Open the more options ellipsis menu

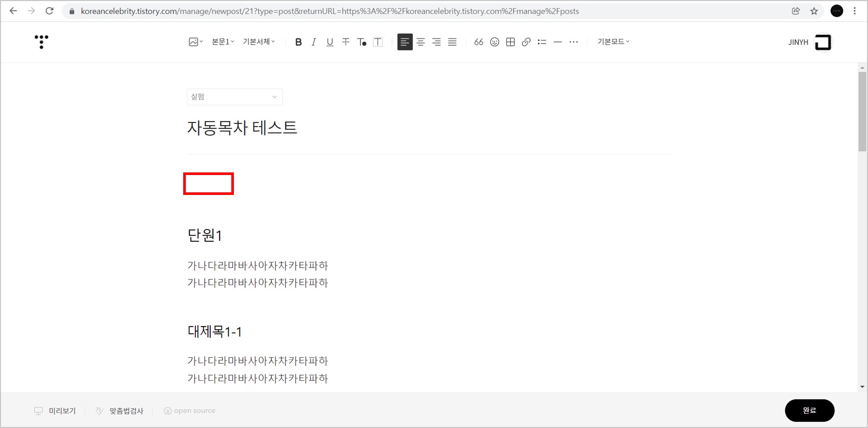(x=573, y=42)
